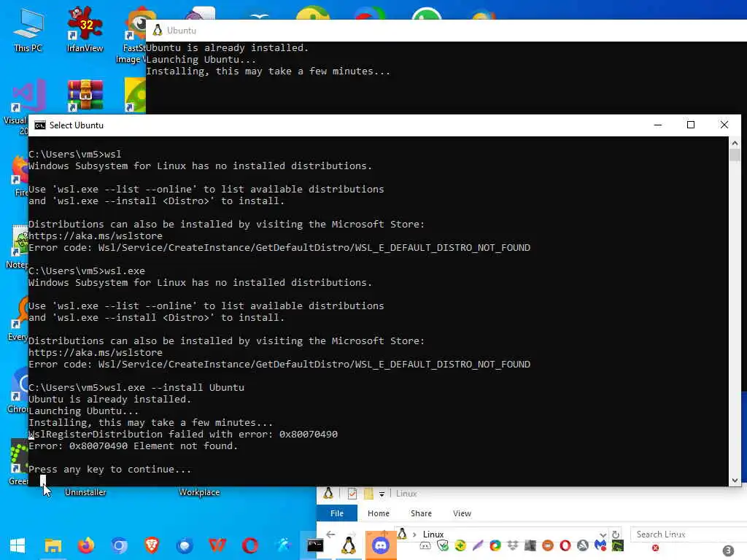Open Discord from the taskbar
Viewport: 747px width, 560px height.
(381, 545)
